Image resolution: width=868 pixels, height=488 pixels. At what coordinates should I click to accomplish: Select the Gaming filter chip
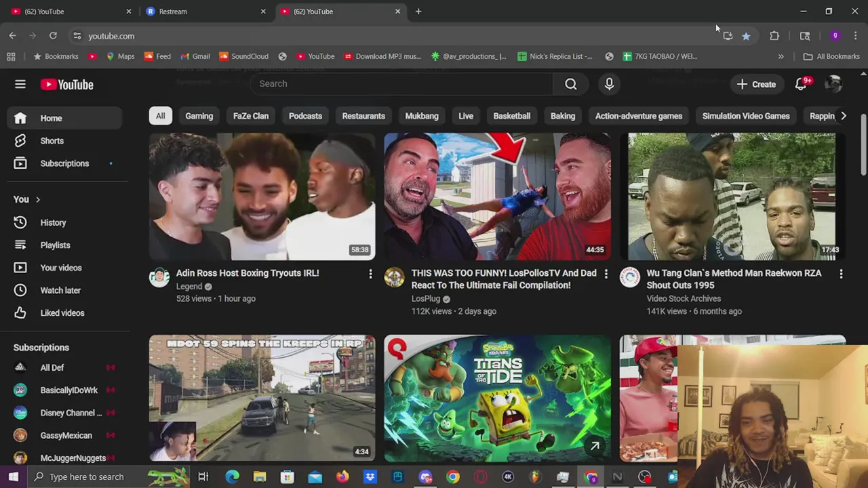tap(199, 116)
